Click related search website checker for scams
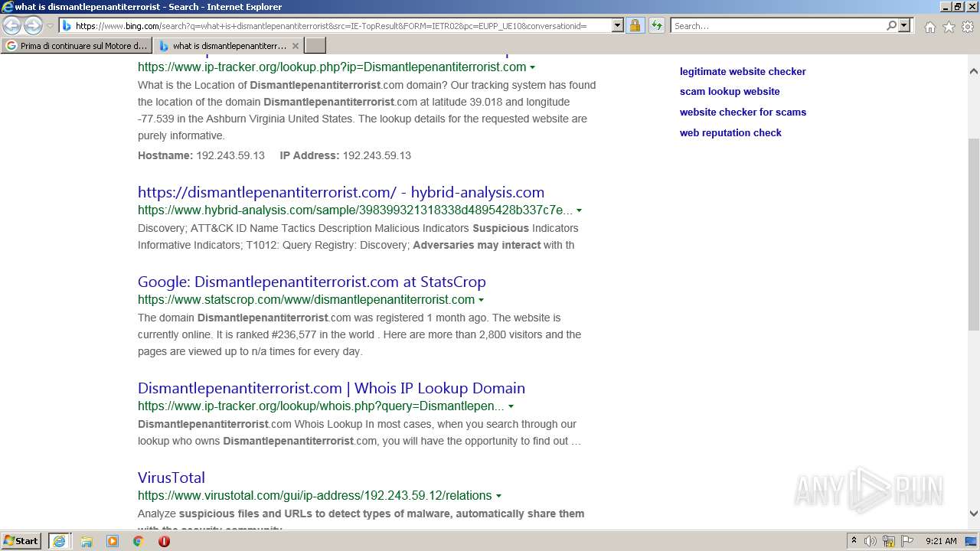Screen dimensions: 980x551 tap(743, 112)
